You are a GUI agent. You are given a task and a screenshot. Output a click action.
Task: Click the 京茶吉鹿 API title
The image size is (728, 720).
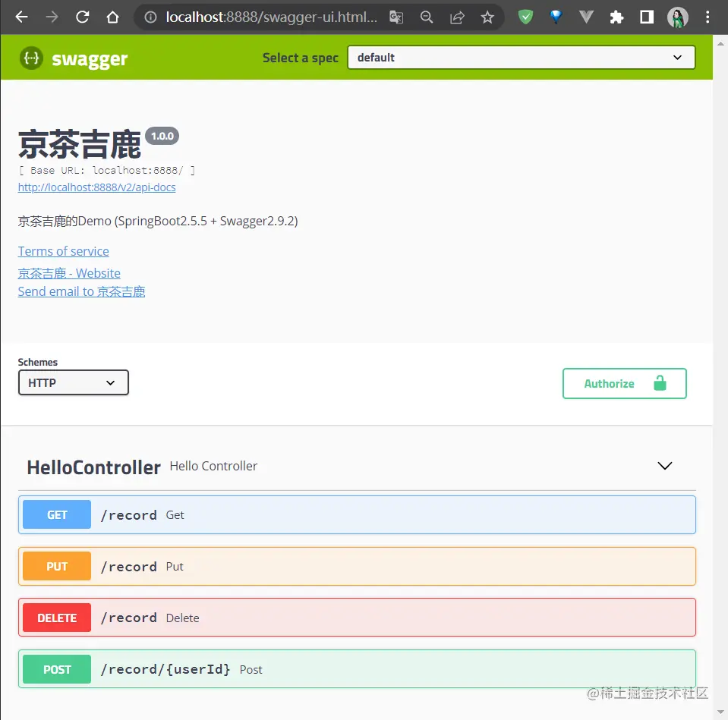[x=80, y=145]
